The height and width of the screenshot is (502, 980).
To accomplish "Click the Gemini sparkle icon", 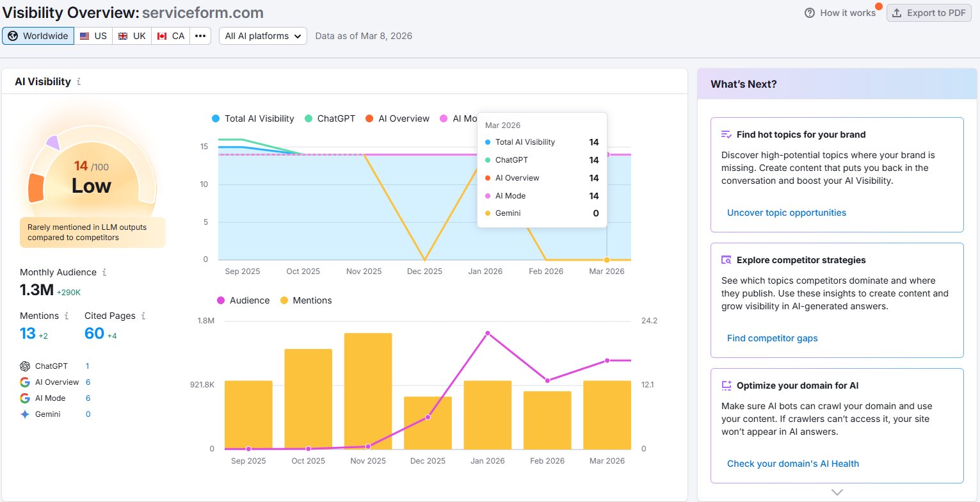I will click(x=25, y=414).
